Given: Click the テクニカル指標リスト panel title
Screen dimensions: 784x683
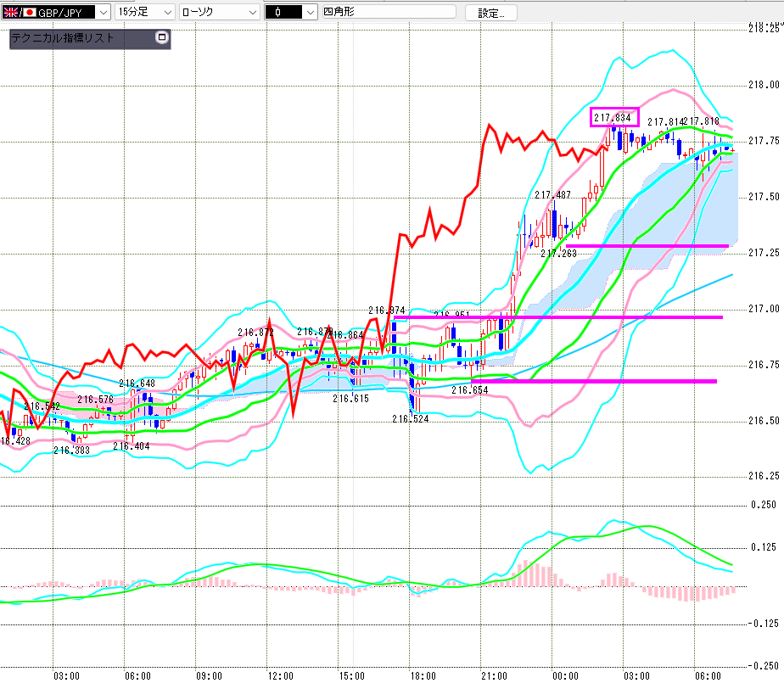Looking at the screenshot, I should (x=63, y=38).
